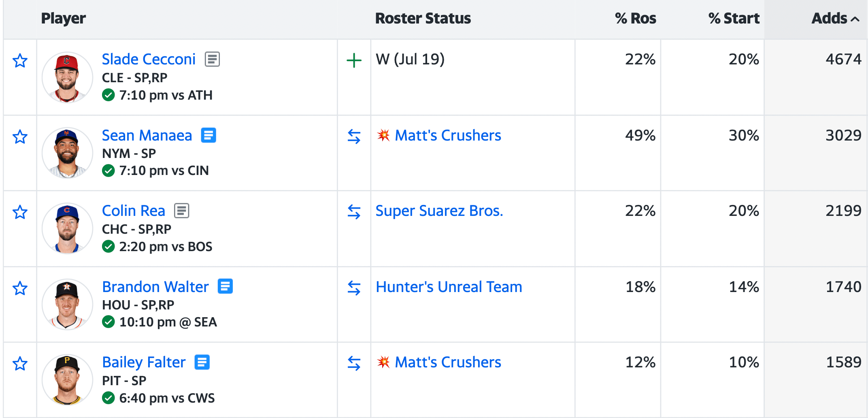The width and height of the screenshot is (868, 418).
Task: Open the player note for Slade Cecconi
Action: click(212, 59)
